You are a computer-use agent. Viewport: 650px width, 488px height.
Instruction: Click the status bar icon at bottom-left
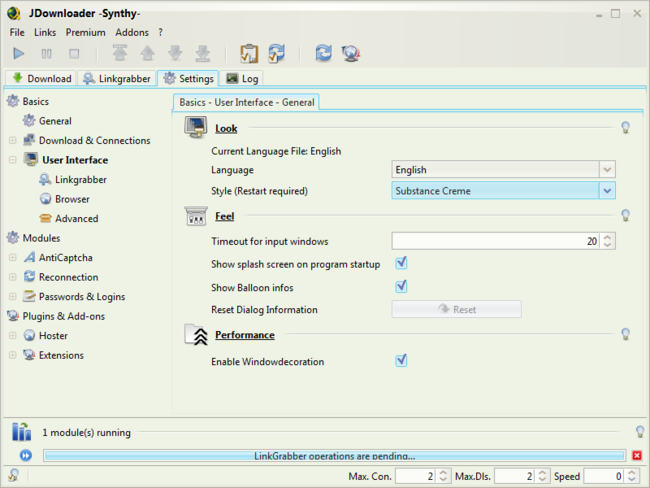pyautogui.click(x=13, y=475)
